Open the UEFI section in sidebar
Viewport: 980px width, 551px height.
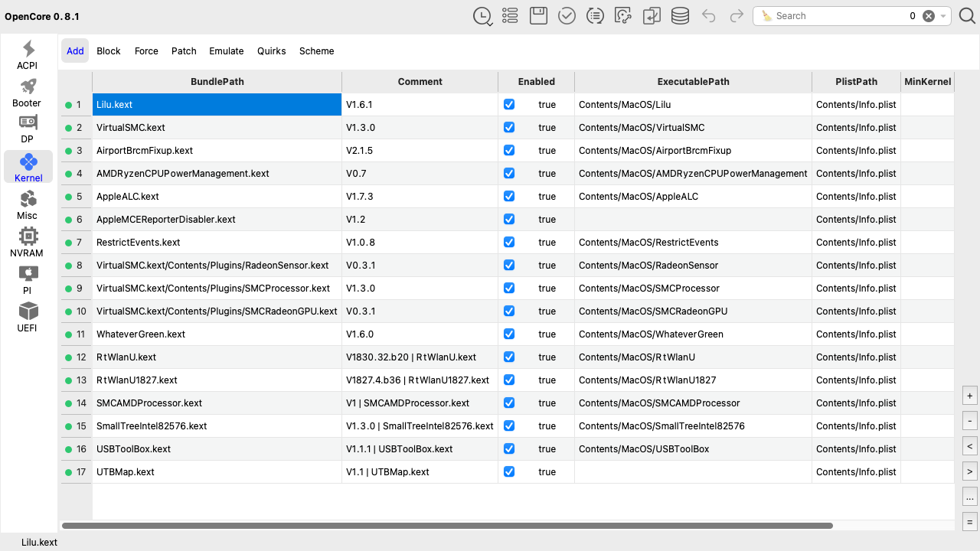click(28, 317)
